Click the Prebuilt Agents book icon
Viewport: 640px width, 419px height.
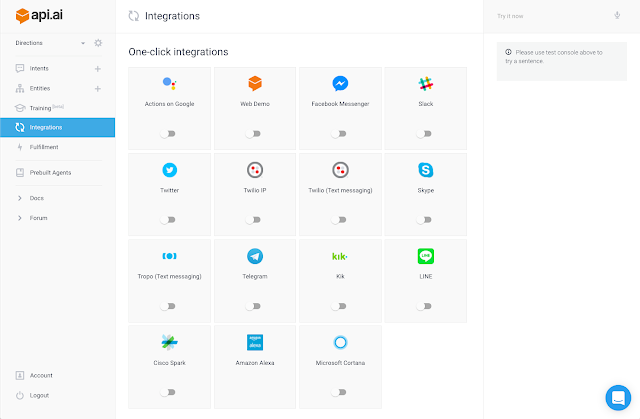coord(20,173)
